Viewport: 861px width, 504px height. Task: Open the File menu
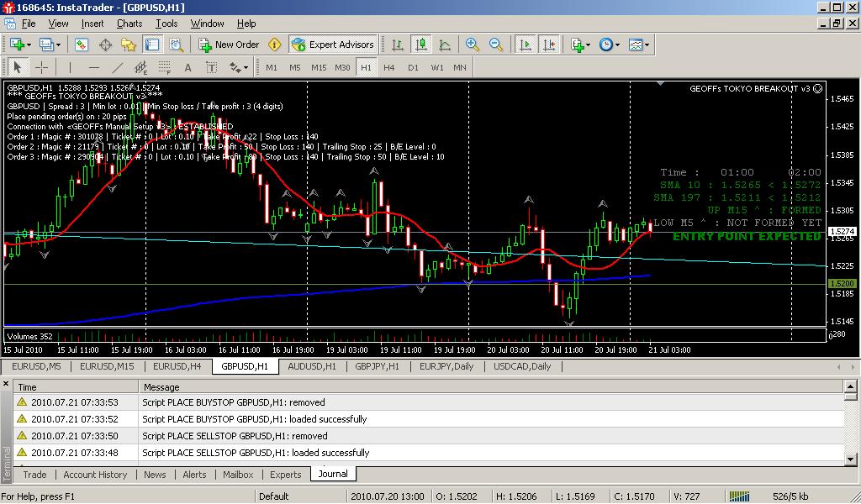[29, 24]
